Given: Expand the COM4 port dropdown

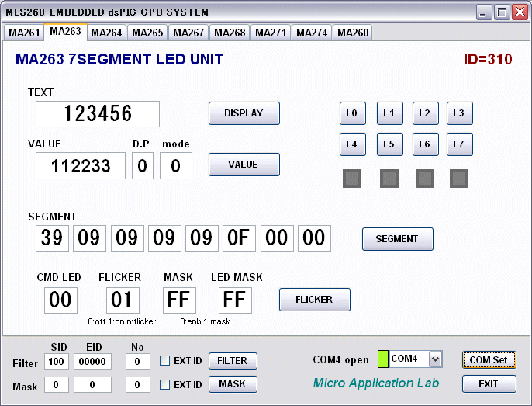Looking at the screenshot, I should 435,359.
